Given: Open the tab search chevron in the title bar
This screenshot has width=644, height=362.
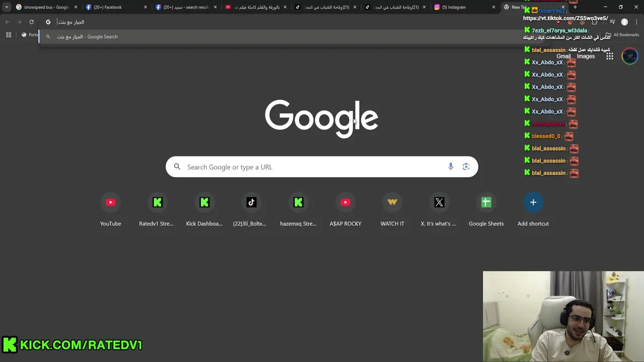Looking at the screenshot, I should tap(7, 7).
